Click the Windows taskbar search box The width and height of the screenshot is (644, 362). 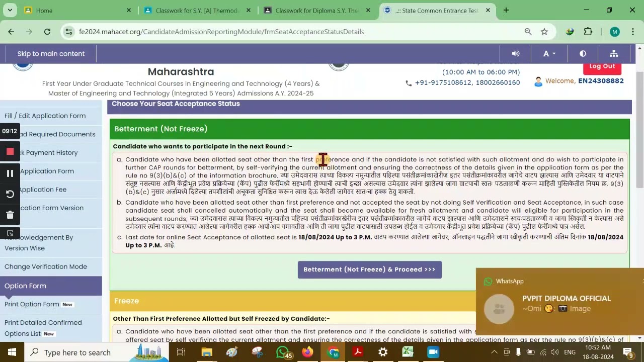pos(96,352)
